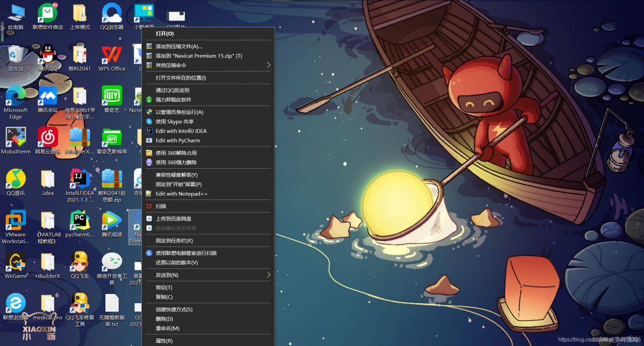Choose 剪切(T) in context menu

(208, 288)
